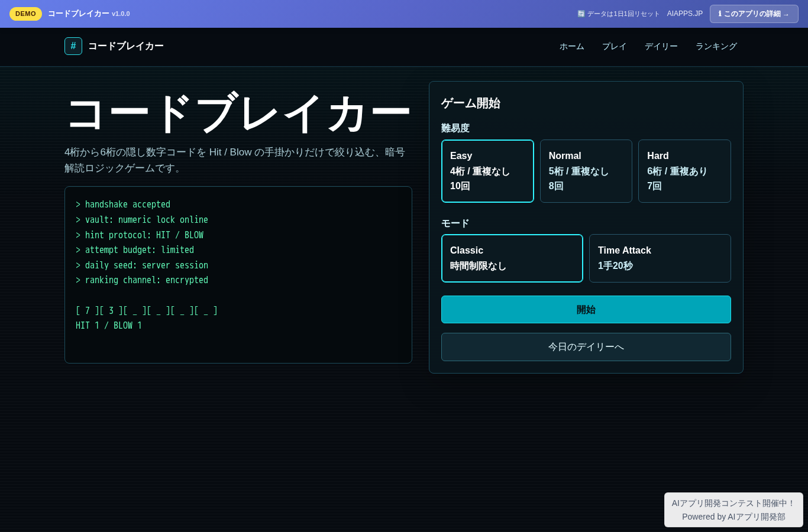Open the プレイ navigation item
The image size is (808, 532).
tap(614, 47)
